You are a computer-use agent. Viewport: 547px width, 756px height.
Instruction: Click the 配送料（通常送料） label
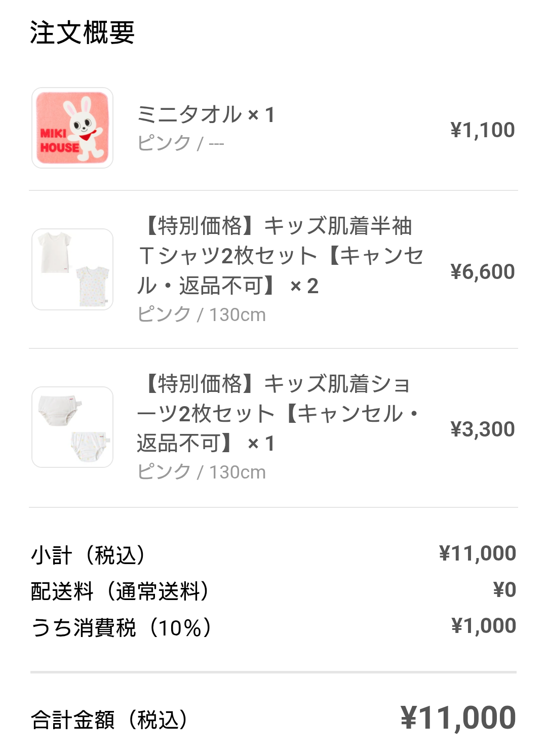[x=121, y=591]
